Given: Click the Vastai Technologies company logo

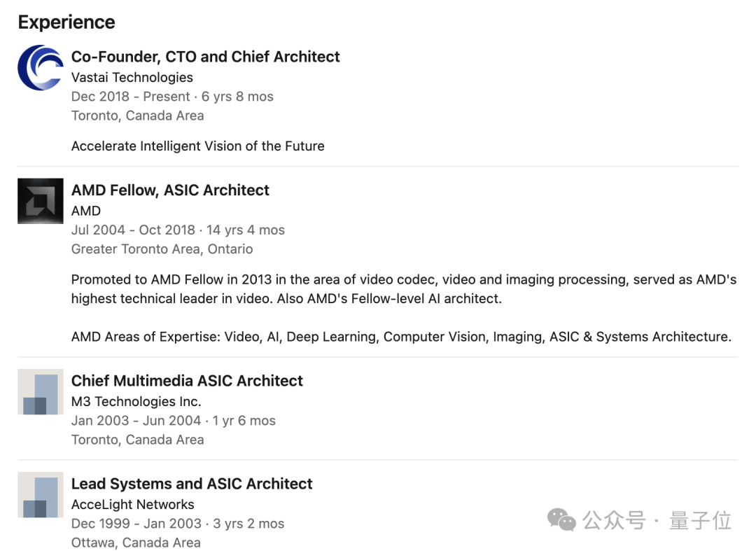Looking at the screenshot, I should (x=41, y=67).
